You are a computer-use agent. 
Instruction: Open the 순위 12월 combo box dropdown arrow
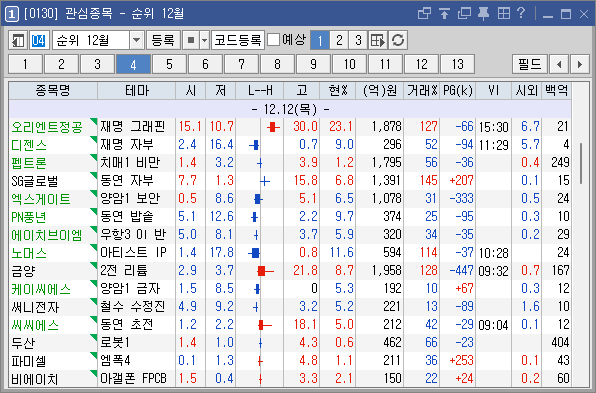[136, 40]
